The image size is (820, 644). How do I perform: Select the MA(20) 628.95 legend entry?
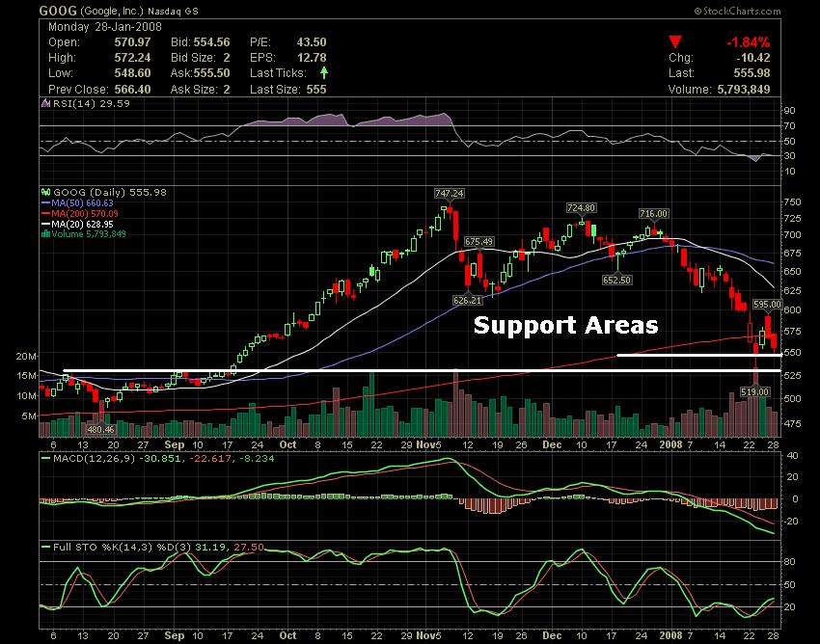pyautogui.click(x=77, y=224)
